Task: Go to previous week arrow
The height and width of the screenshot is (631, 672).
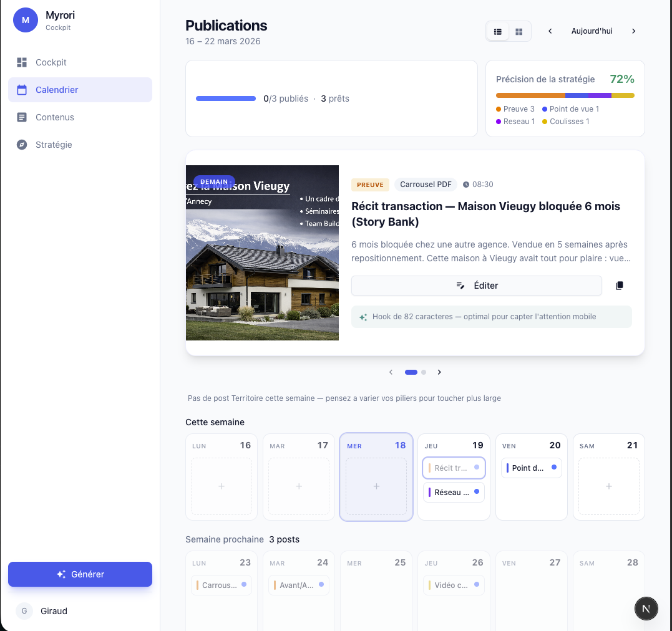Action: tap(550, 31)
